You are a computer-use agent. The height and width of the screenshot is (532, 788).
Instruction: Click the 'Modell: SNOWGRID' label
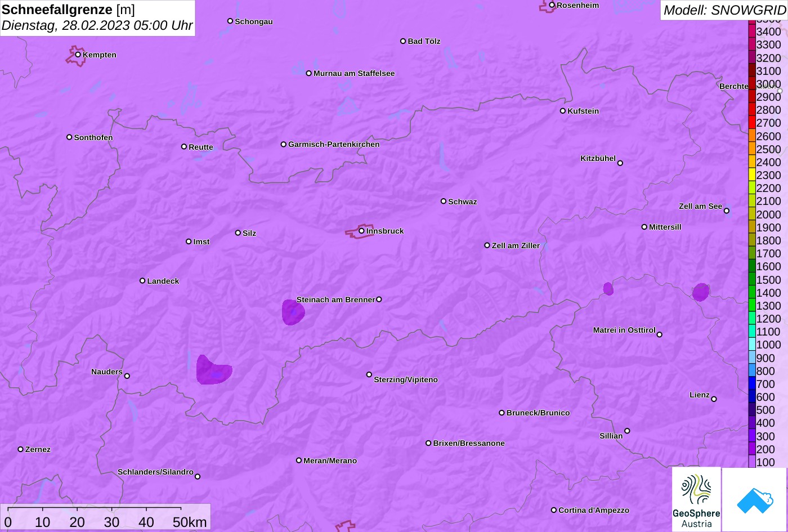(x=724, y=10)
